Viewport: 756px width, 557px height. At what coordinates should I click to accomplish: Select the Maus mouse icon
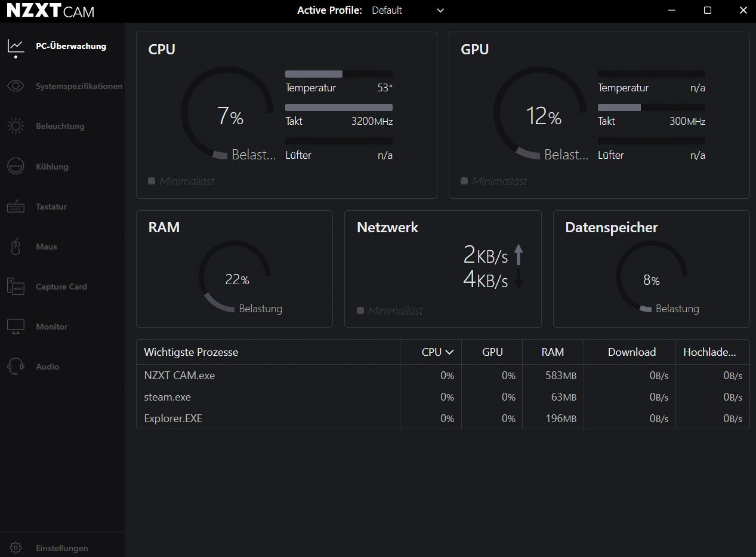16,247
